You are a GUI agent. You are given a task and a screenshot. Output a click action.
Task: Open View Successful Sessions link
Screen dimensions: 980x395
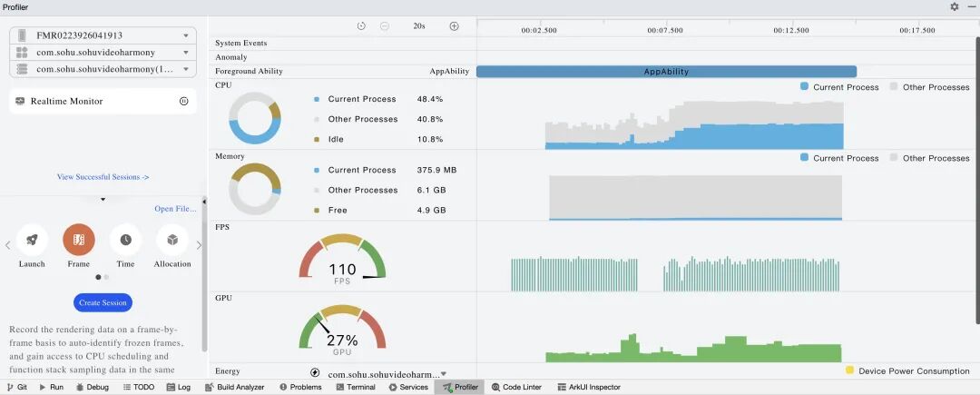[103, 177]
